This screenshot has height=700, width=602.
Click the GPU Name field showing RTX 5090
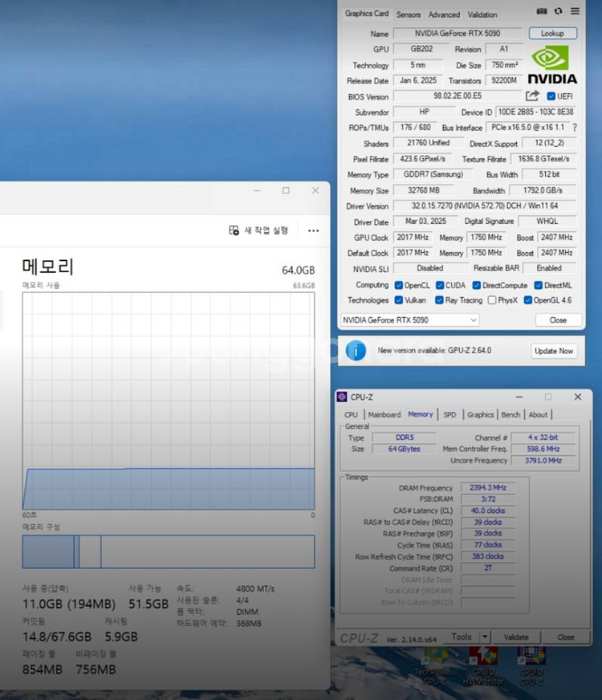pyautogui.click(x=458, y=34)
